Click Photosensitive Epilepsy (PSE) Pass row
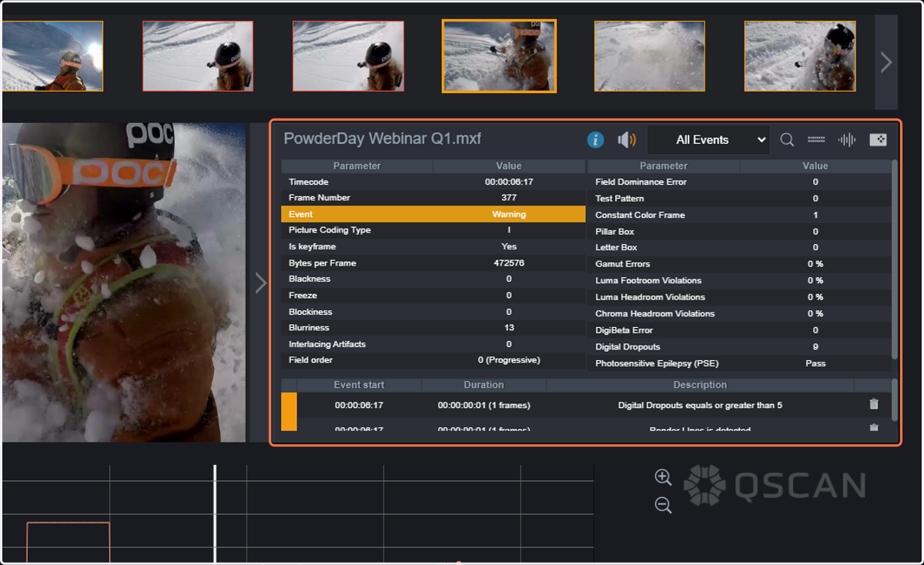The width and height of the screenshot is (924, 565). (739, 363)
